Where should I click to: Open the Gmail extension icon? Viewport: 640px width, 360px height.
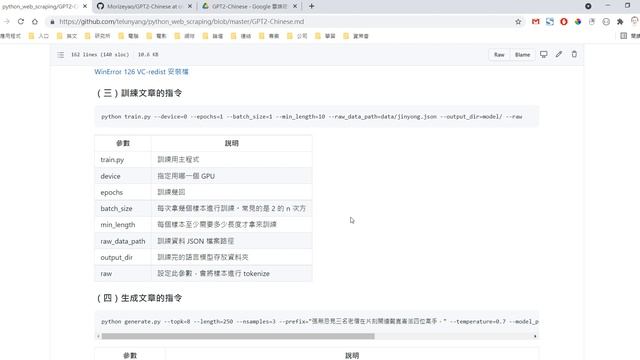point(536,22)
